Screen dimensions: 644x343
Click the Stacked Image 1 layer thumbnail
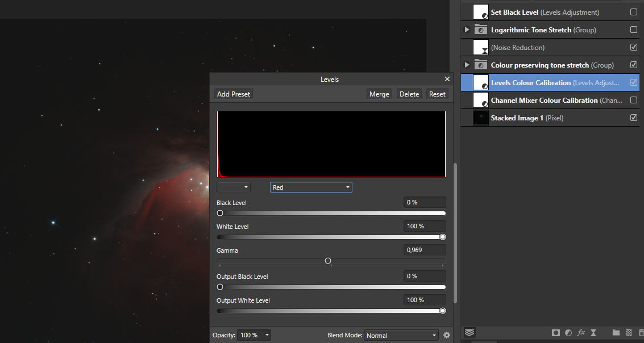click(480, 118)
